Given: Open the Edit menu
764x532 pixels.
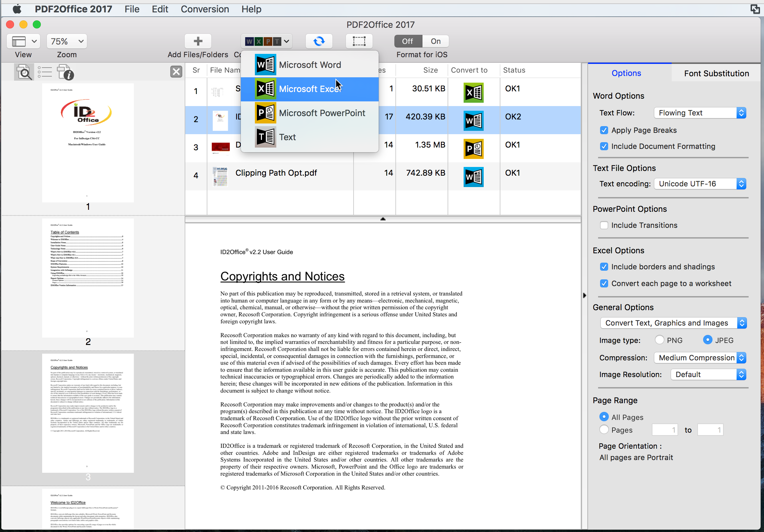Looking at the screenshot, I should coord(160,9).
